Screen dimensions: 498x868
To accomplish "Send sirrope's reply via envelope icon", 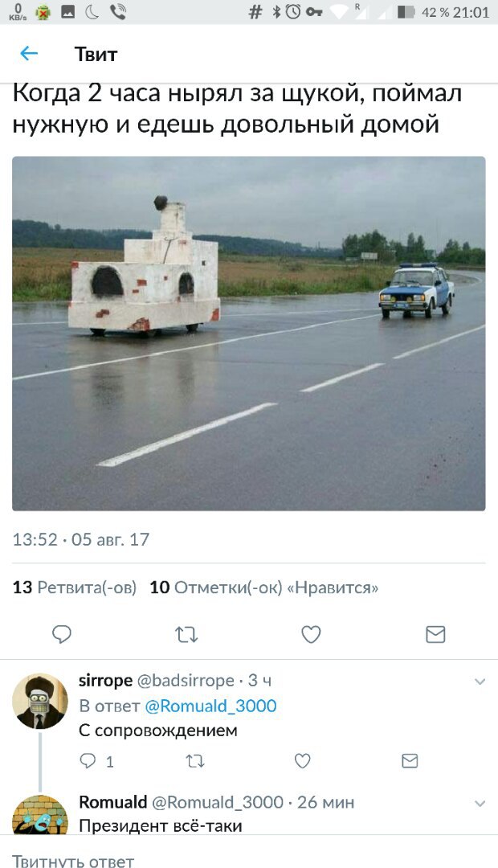I will pos(410,761).
